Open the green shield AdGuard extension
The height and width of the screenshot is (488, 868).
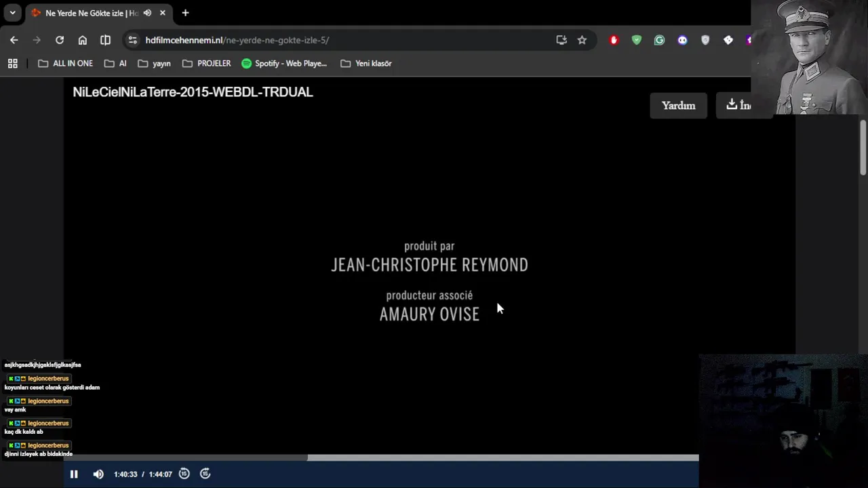[x=636, y=40]
